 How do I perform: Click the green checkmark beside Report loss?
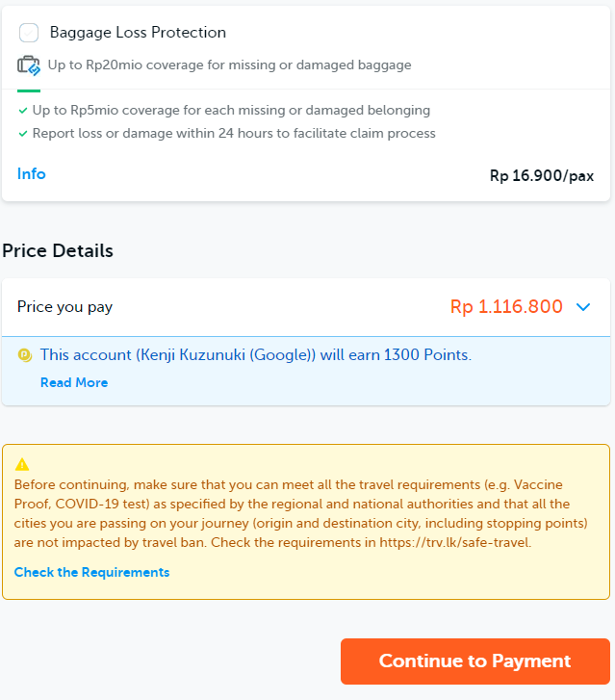click(23, 134)
